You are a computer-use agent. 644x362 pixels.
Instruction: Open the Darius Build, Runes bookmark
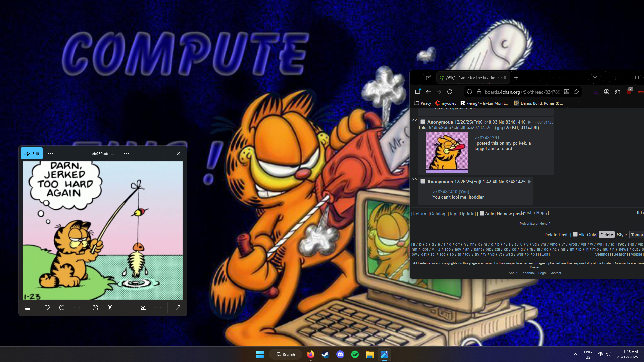tap(538, 103)
